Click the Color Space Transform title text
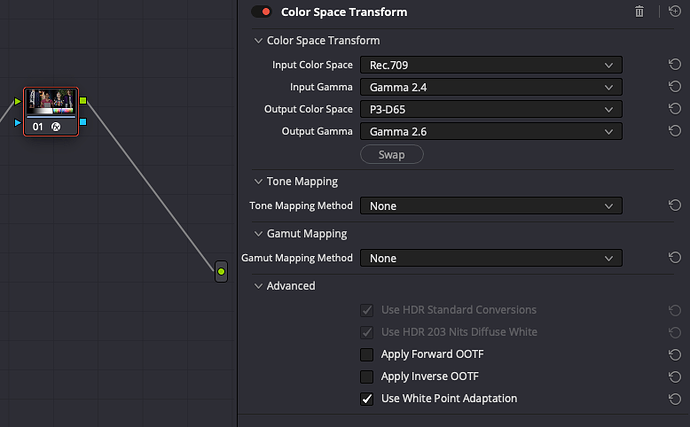Viewport: 690px width, 427px height. [x=344, y=12]
